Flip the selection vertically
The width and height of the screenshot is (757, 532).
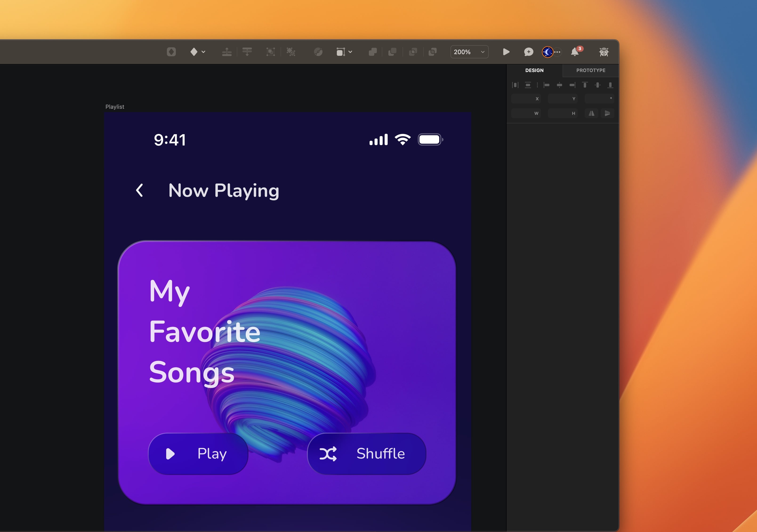click(x=608, y=113)
